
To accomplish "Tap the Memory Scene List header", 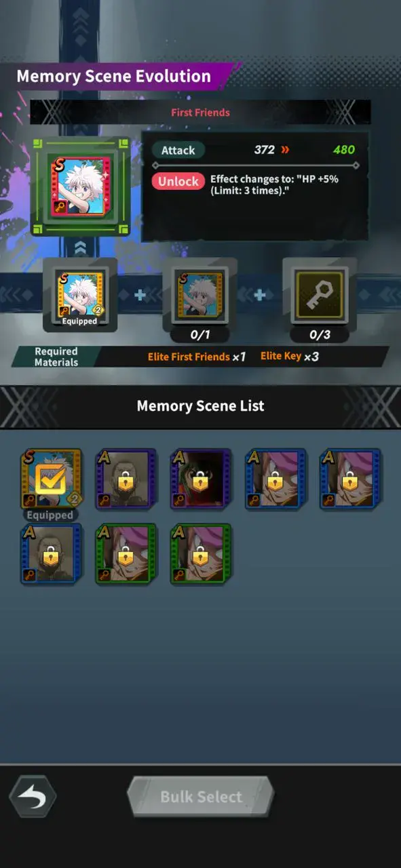I will (x=200, y=406).
